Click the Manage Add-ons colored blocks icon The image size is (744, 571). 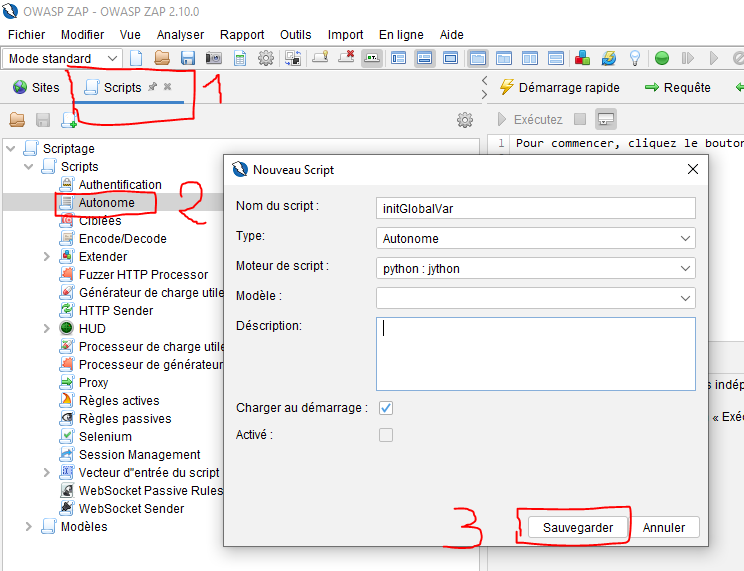[x=582, y=58]
